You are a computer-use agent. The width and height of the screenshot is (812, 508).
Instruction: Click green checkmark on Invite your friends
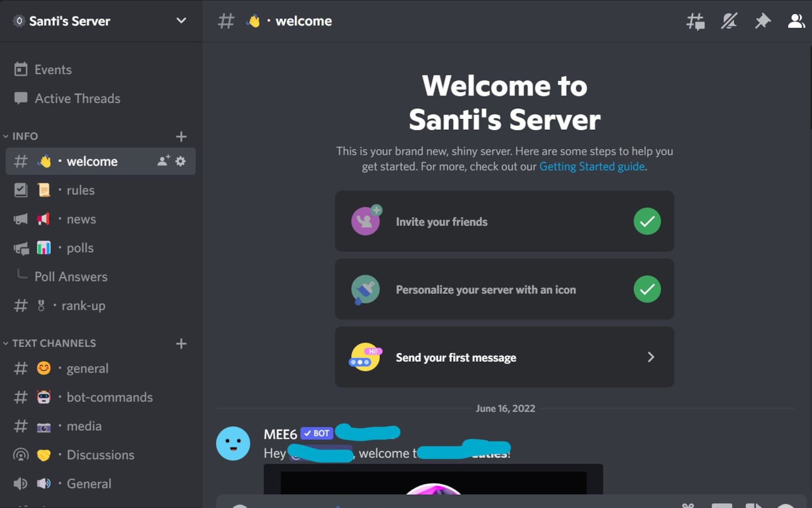point(647,221)
